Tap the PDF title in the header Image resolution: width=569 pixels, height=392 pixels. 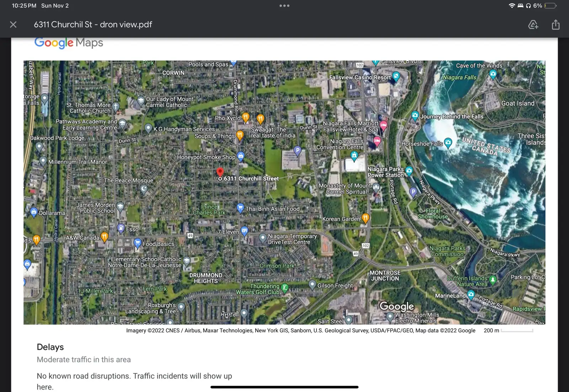(93, 25)
